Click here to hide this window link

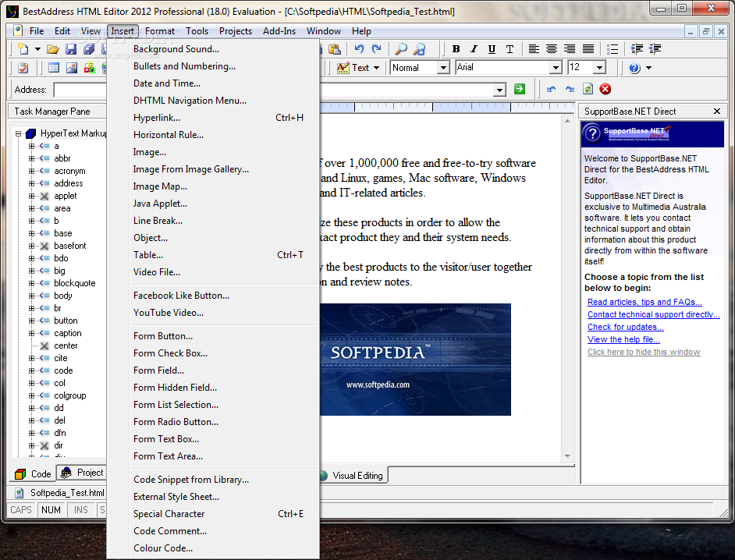[644, 352]
